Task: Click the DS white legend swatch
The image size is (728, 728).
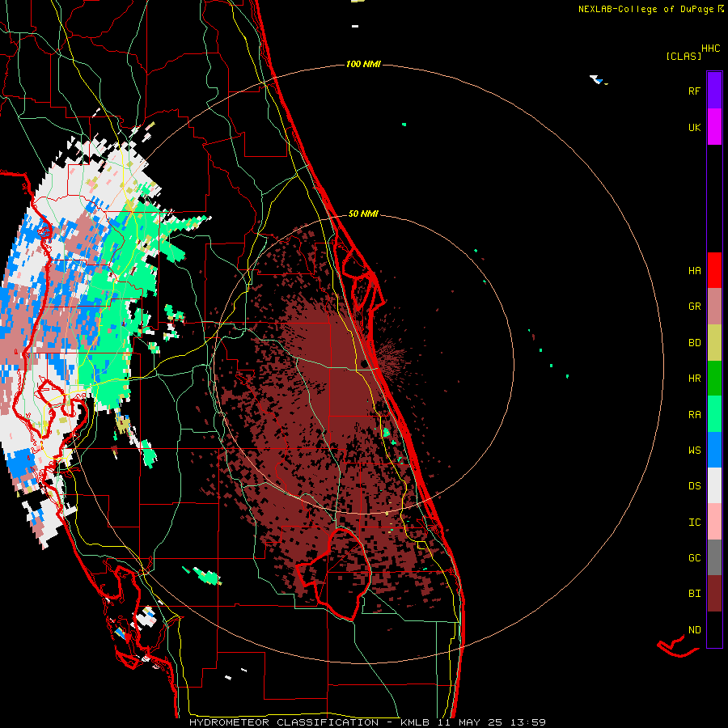Action: [714, 485]
